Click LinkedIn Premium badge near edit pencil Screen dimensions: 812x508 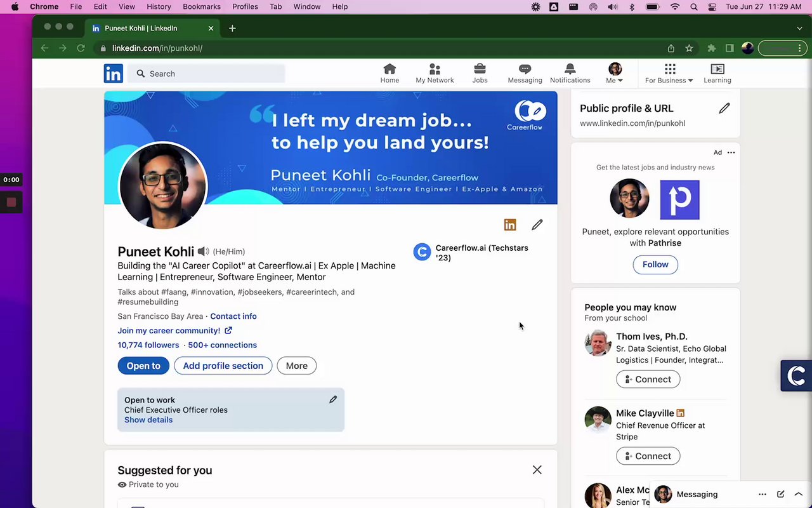point(510,225)
